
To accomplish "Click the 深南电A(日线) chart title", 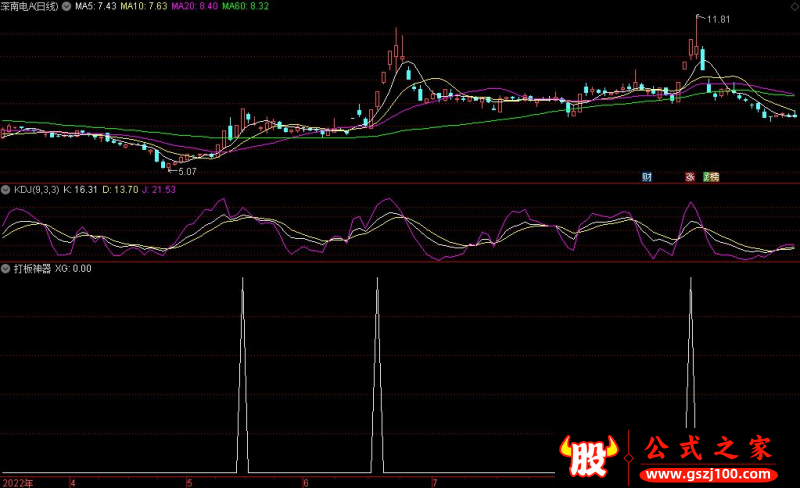I will 30,7.
